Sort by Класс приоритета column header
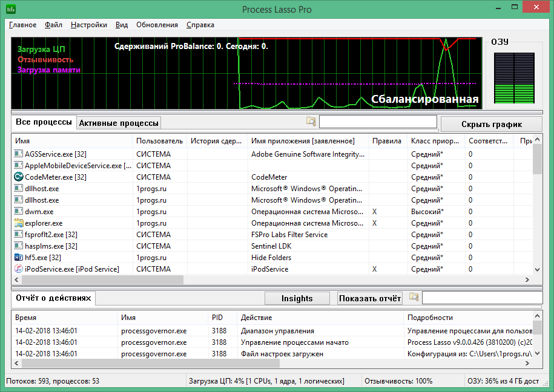This screenshot has width=554, height=392. pos(434,141)
